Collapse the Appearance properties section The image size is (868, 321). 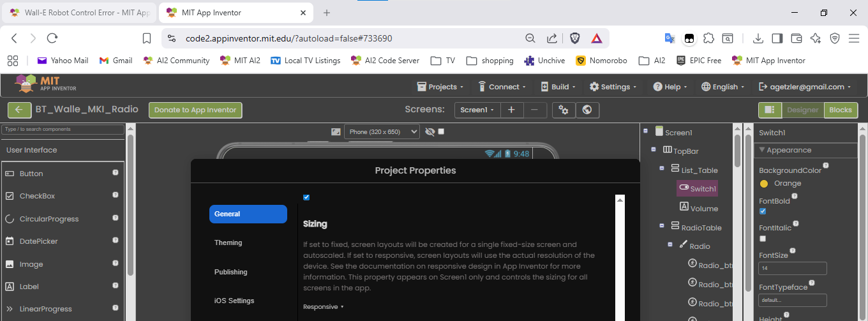point(761,150)
